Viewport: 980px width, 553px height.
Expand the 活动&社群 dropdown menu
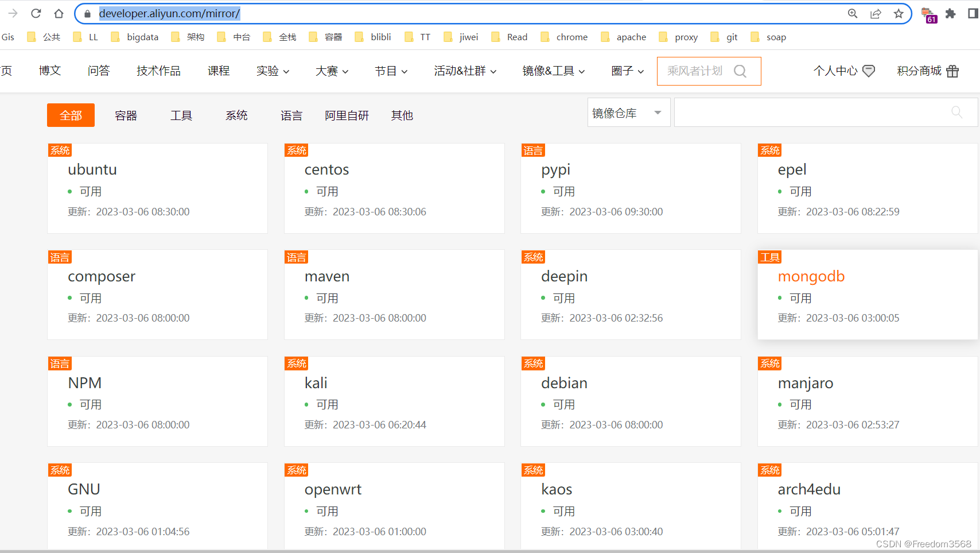click(x=465, y=71)
